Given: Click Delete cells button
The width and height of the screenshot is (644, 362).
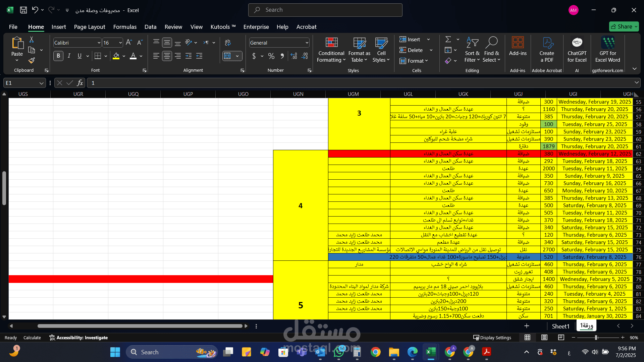Looking at the screenshot, I should [x=411, y=50].
